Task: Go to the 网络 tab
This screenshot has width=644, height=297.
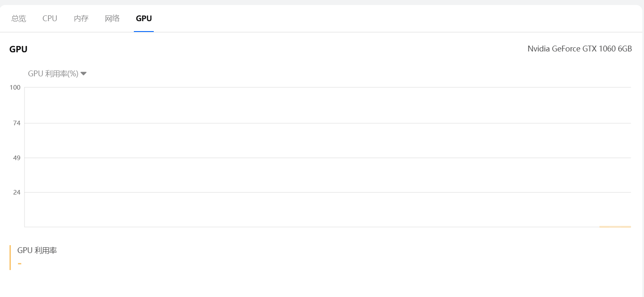Action: [x=112, y=18]
